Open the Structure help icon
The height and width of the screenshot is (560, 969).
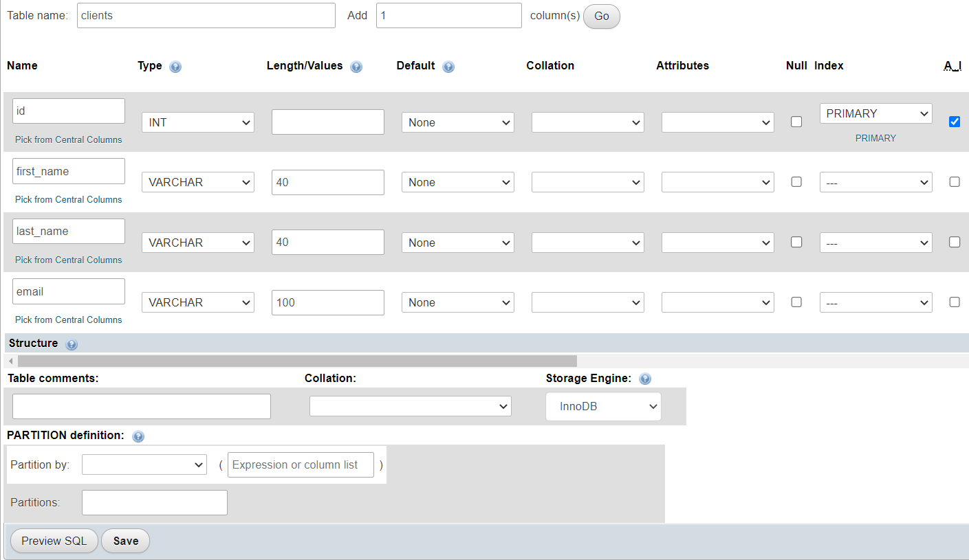(x=72, y=344)
